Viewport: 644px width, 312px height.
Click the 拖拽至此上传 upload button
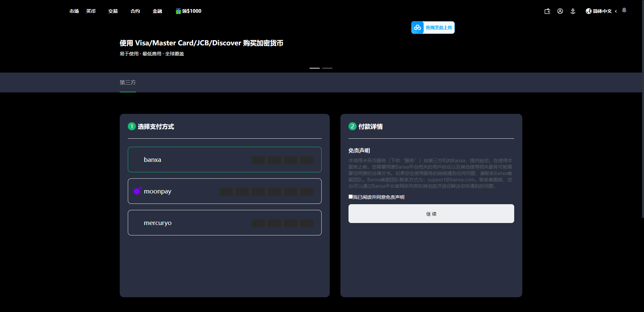point(439,27)
